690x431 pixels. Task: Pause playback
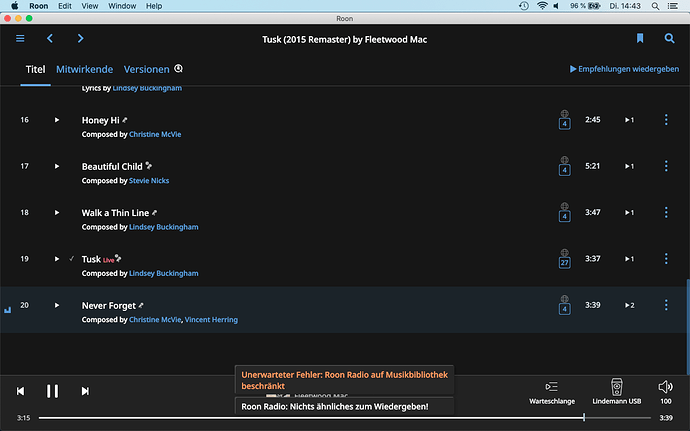(x=52, y=391)
